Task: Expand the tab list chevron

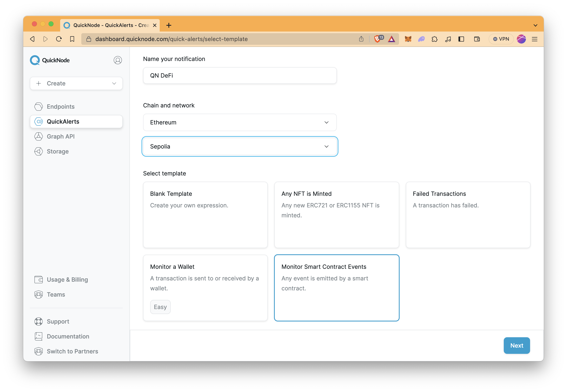Action: pyautogui.click(x=535, y=25)
